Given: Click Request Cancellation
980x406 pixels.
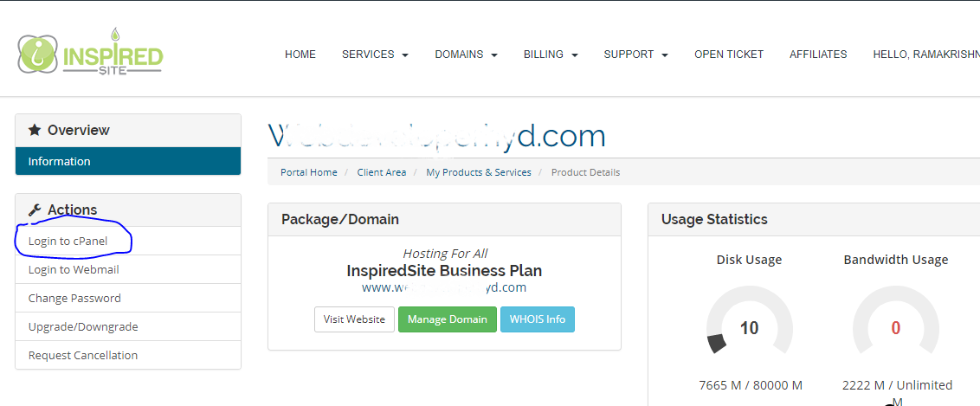Looking at the screenshot, I should 128,355.
